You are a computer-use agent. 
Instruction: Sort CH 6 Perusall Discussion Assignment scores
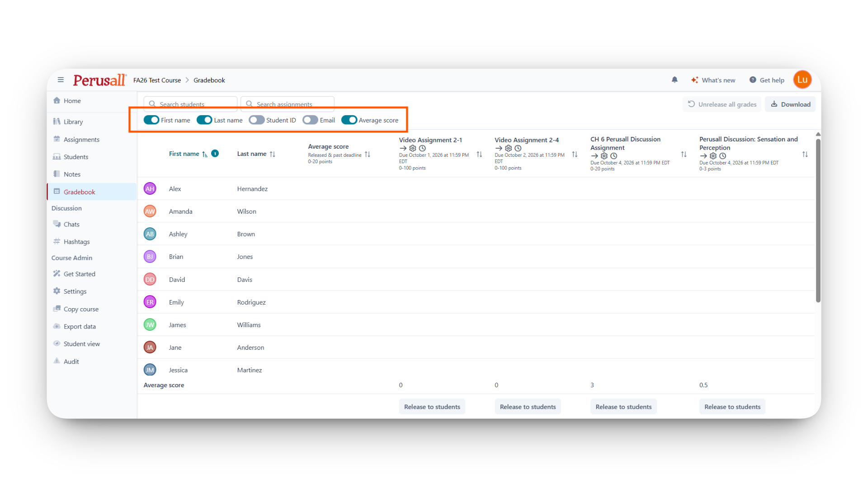tap(684, 155)
